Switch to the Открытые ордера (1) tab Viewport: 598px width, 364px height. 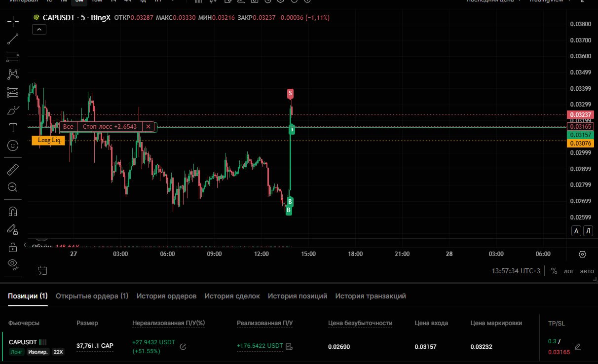click(x=92, y=296)
